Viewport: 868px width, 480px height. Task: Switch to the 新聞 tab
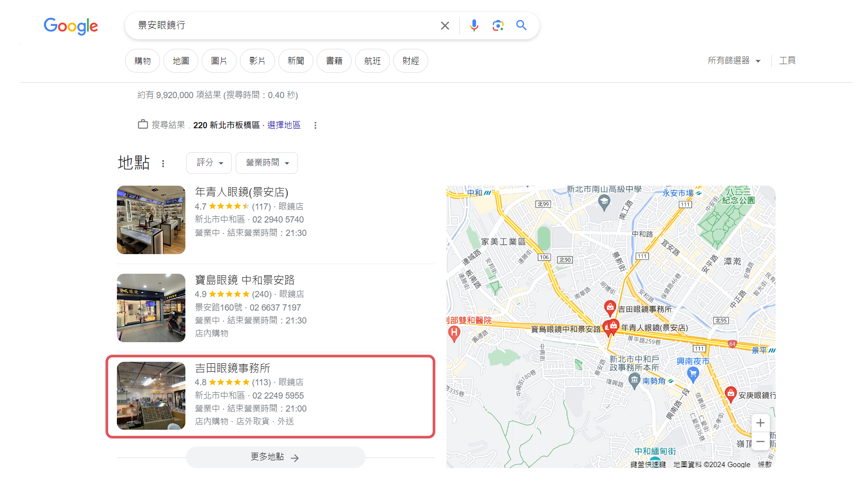tap(296, 61)
